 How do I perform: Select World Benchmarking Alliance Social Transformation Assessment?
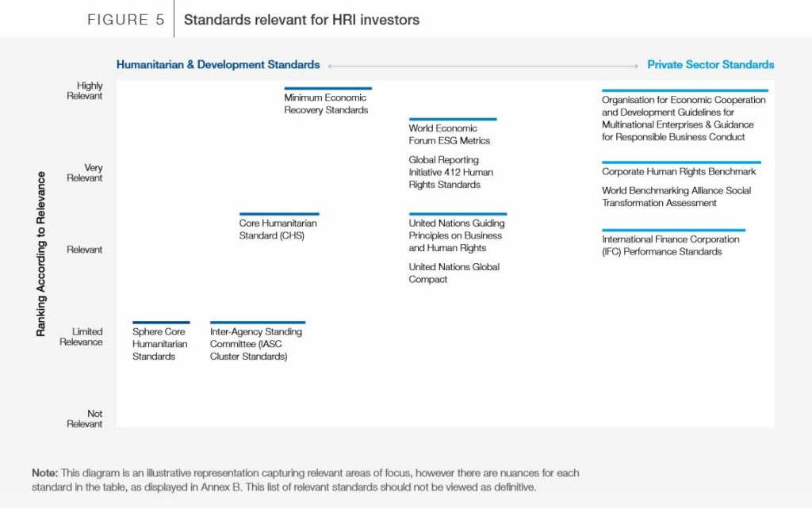coord(676,197)
